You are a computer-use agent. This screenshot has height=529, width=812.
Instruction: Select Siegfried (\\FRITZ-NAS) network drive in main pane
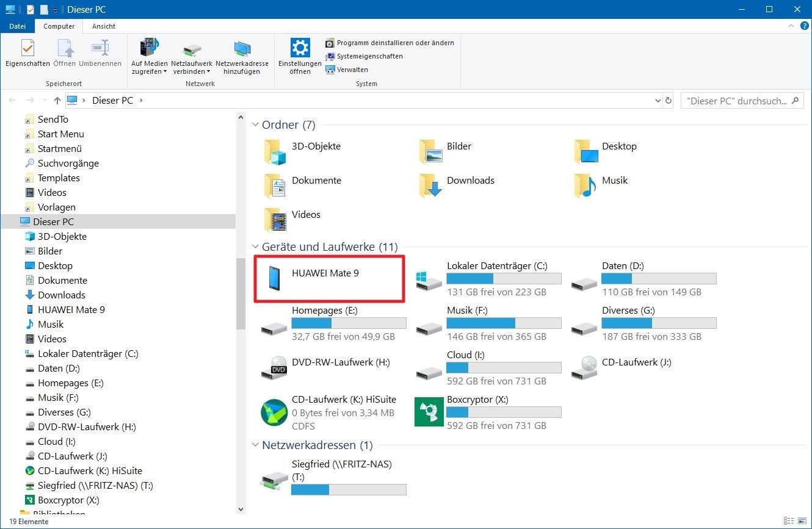[x=333, y=477]
